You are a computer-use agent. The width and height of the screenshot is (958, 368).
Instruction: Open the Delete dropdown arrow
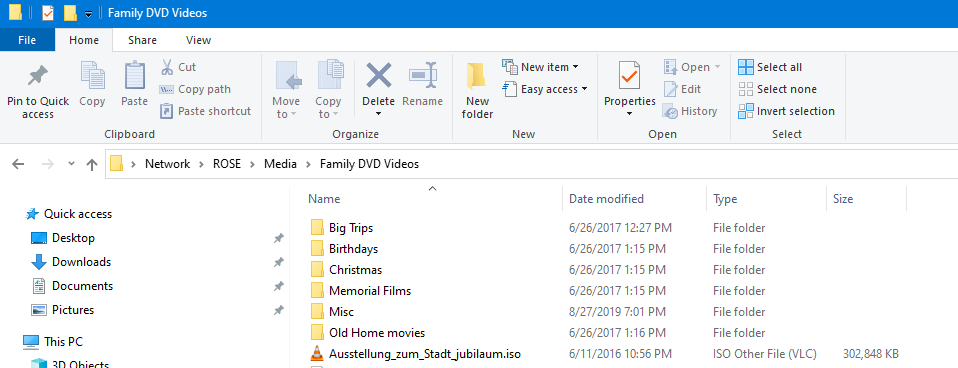coord(378,114)
